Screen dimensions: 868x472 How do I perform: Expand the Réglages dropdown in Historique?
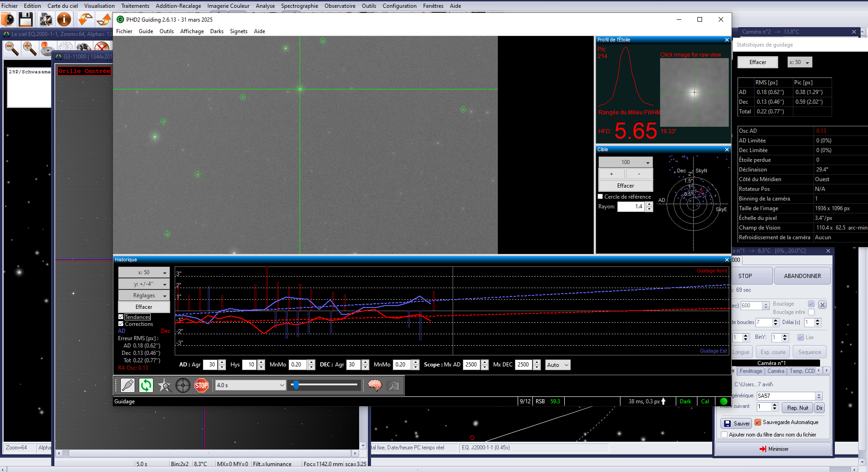pyautogui.click(x=144, y=295)
